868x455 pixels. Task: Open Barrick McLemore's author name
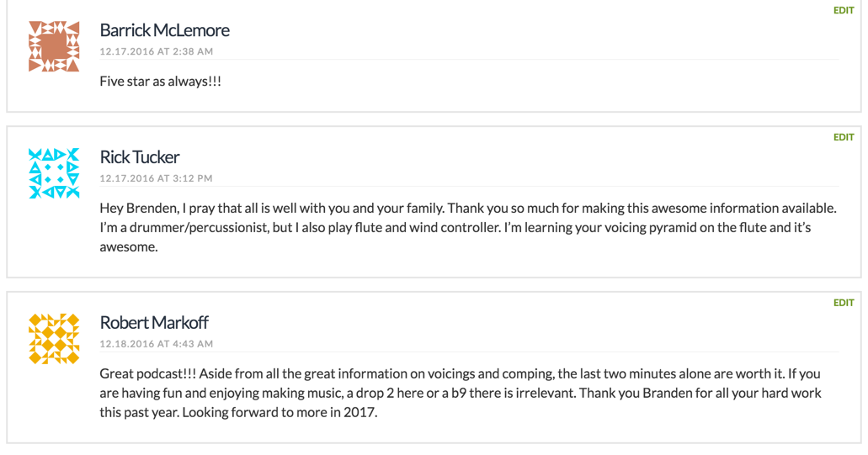[x=164, y=30]
